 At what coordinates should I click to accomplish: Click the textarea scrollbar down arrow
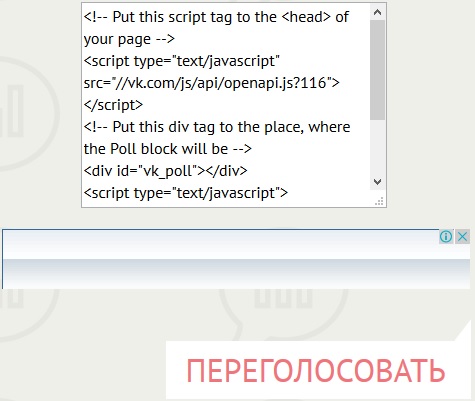point(377,182)
